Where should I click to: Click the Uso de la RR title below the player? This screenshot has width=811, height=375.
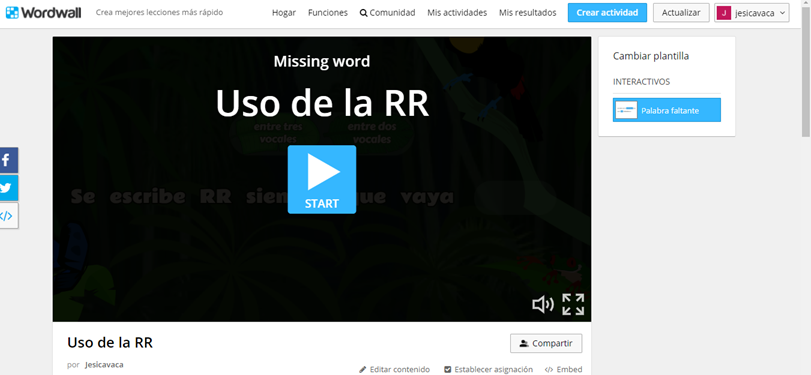(110, 342)
